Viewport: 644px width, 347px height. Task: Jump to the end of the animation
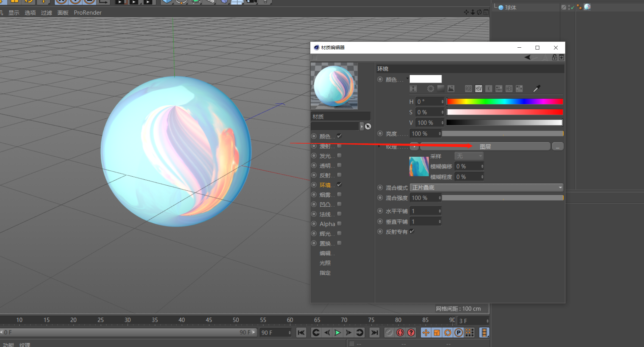click(x=374, y=333)
